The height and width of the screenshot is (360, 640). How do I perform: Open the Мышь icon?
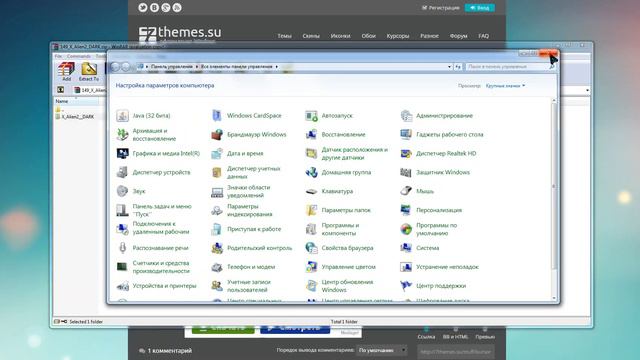406,191
